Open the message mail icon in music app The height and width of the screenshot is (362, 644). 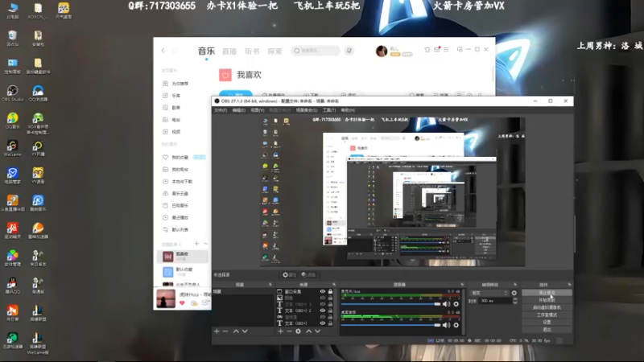pyautogui.click(x=437, y=50)
